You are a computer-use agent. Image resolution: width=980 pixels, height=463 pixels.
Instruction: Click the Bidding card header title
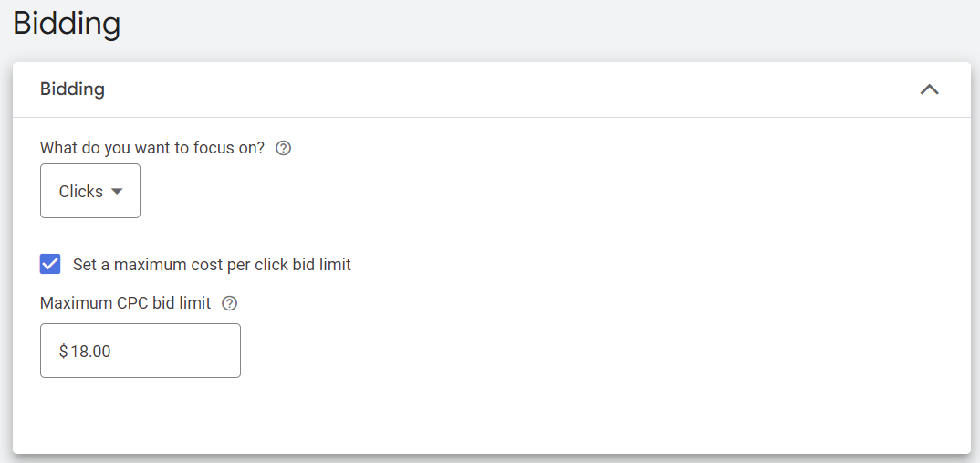coord(72,89)
